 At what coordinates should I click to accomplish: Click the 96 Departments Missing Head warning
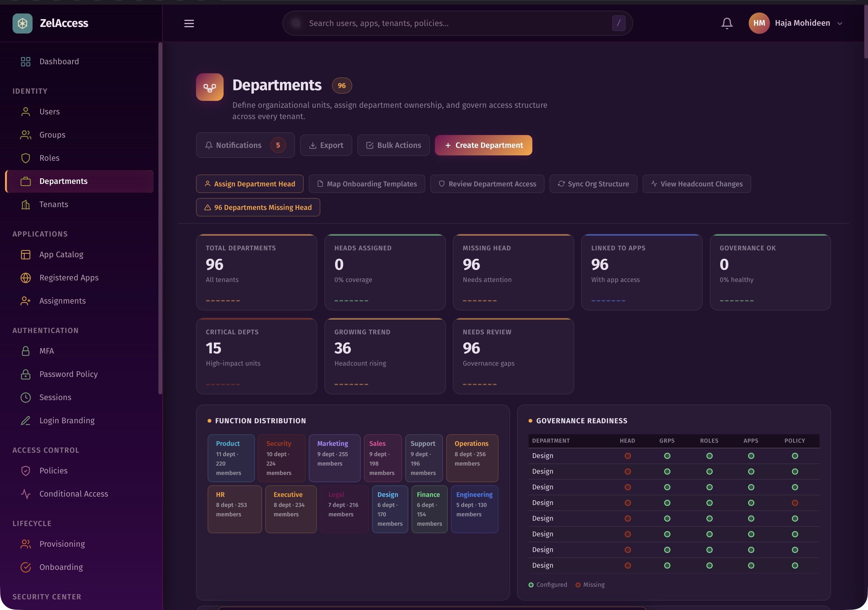pos(258,207)
